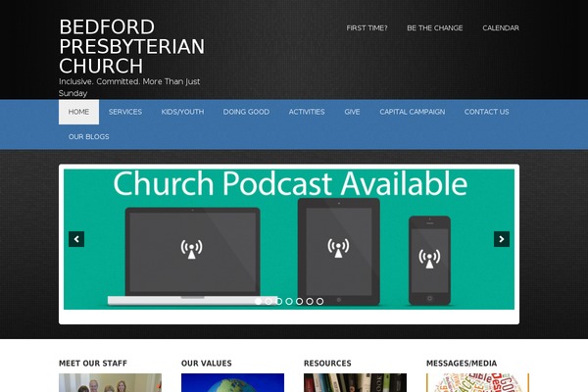Open the Be The Change link

pos(434,27)
